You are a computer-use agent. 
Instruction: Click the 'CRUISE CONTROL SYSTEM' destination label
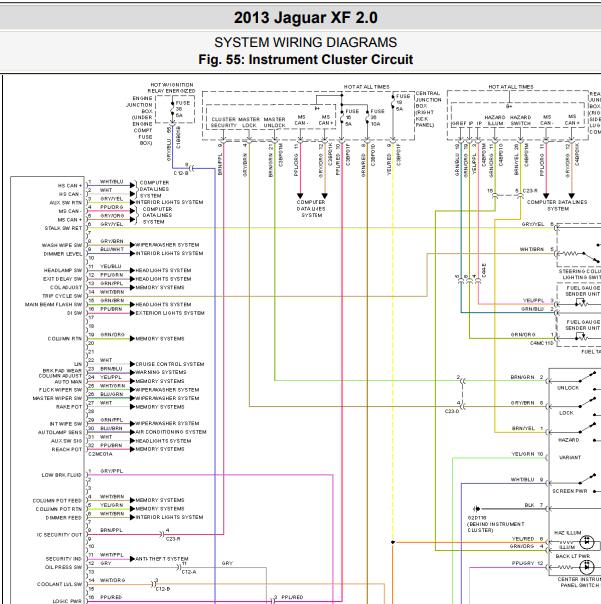(170, 364)
